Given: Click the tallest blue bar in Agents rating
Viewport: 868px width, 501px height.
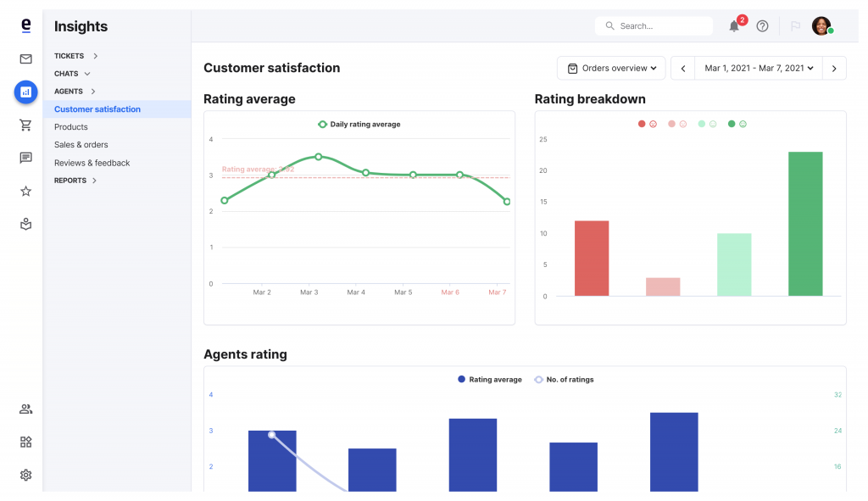Looking at the screenshot, I should click(x=674, y=452).
